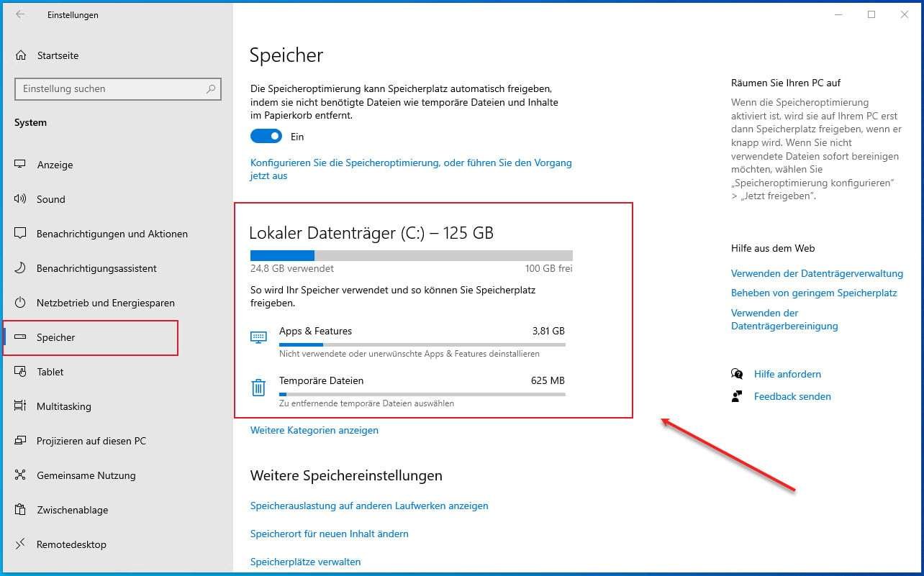Click the Einstellung suchen search field
The width and height of the screenshot is (924, 576).
coord(117,88)
